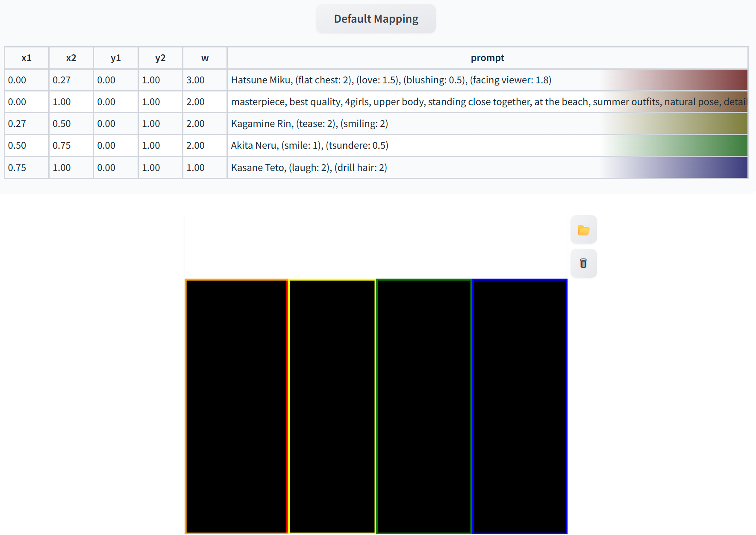The image size is (756, 535).
Task: Click the yellow-bordered region on the canvas
Action: pos(332,406)
